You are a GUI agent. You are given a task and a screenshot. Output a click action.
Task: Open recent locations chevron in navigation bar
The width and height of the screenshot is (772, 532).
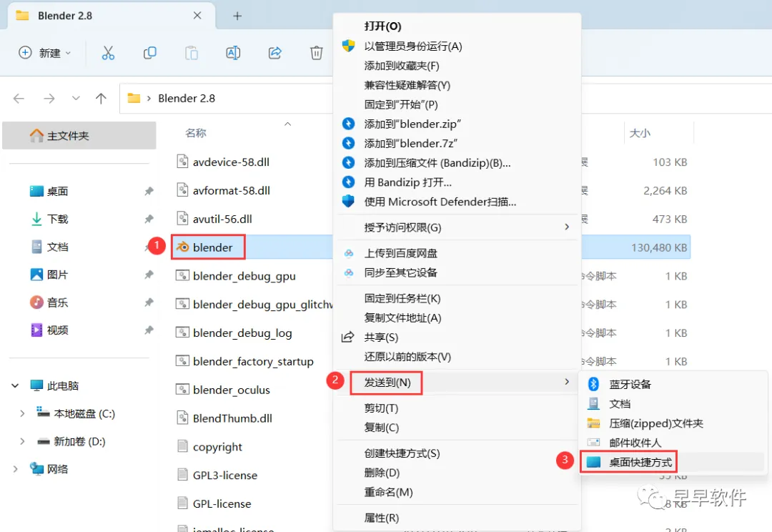click(x=76, y=98)
